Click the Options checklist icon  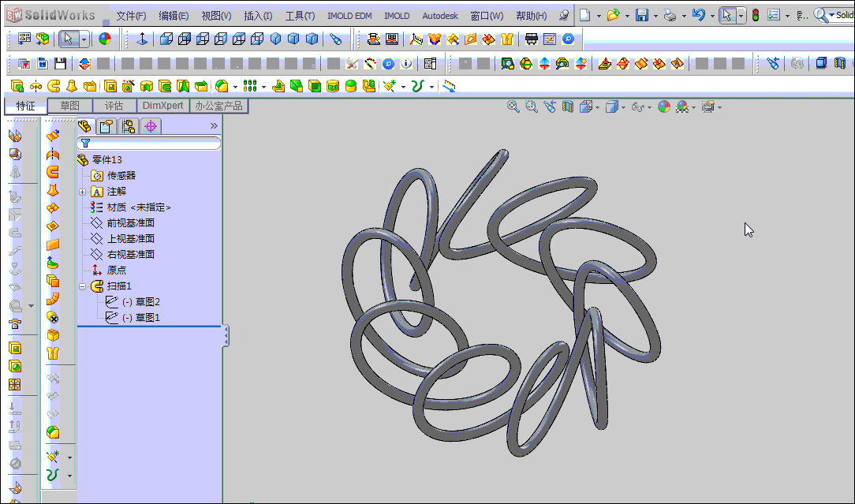pos(773,15)
